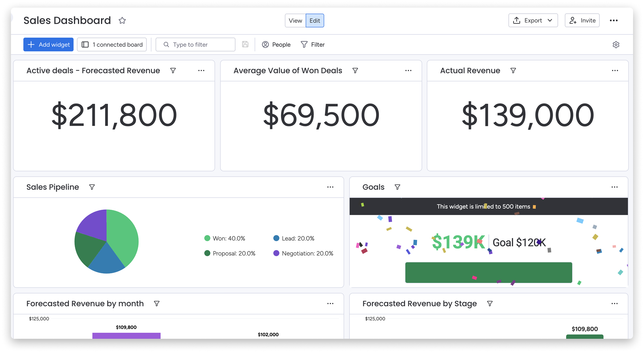Click the 500 items limit banner

[x=488, y=206]
